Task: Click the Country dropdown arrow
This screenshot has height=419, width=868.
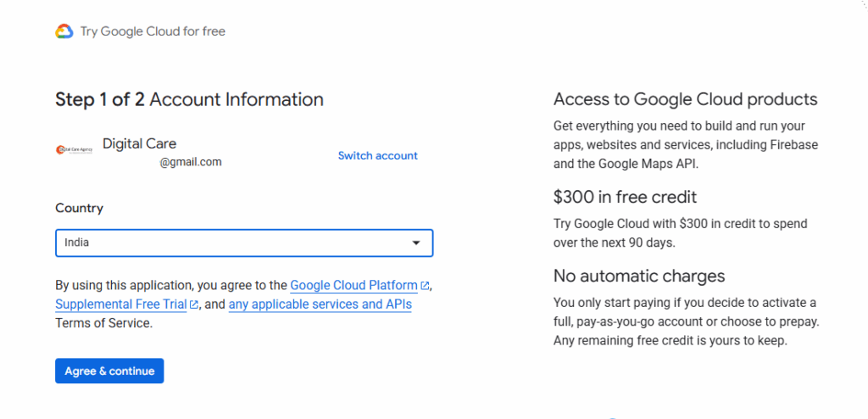Action: (415, 243)
